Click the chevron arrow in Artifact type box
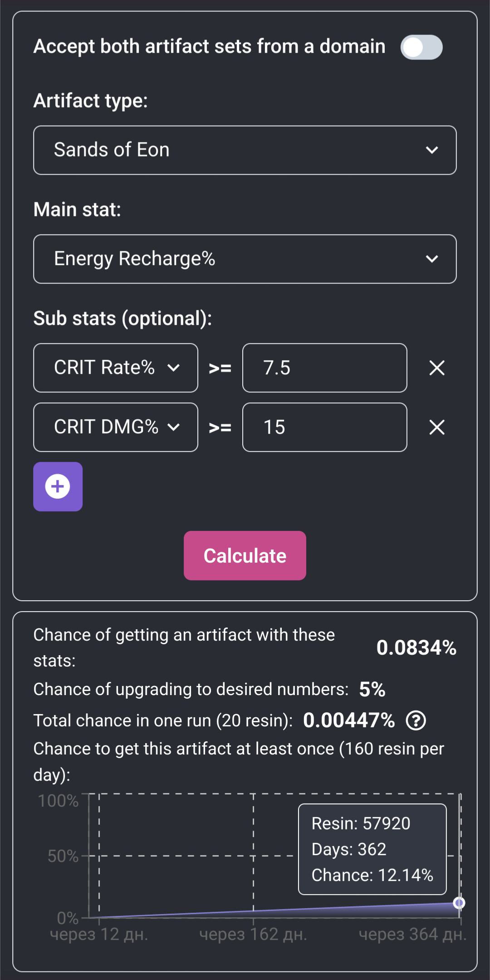Screen dimensions: 490x980 coord(432,150)
